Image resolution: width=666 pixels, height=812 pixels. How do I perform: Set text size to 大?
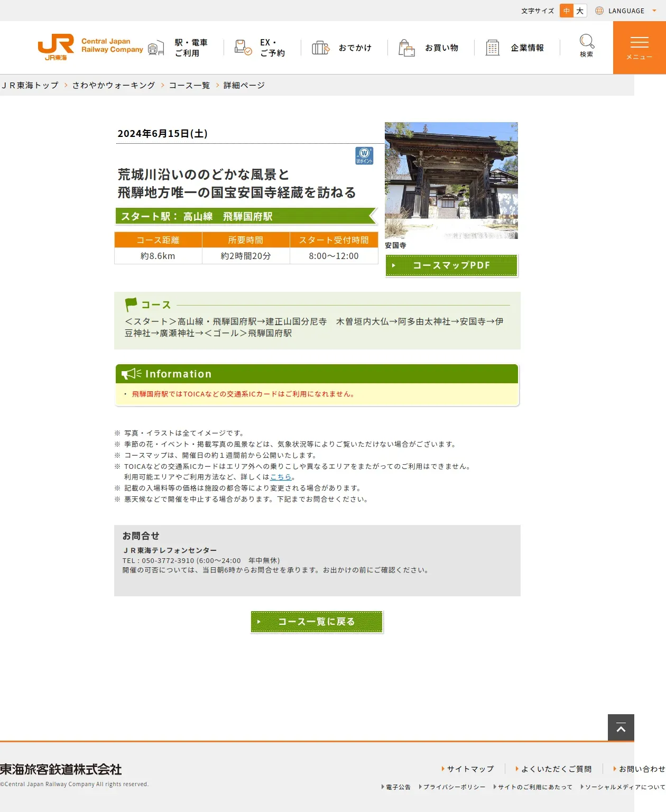580,11
